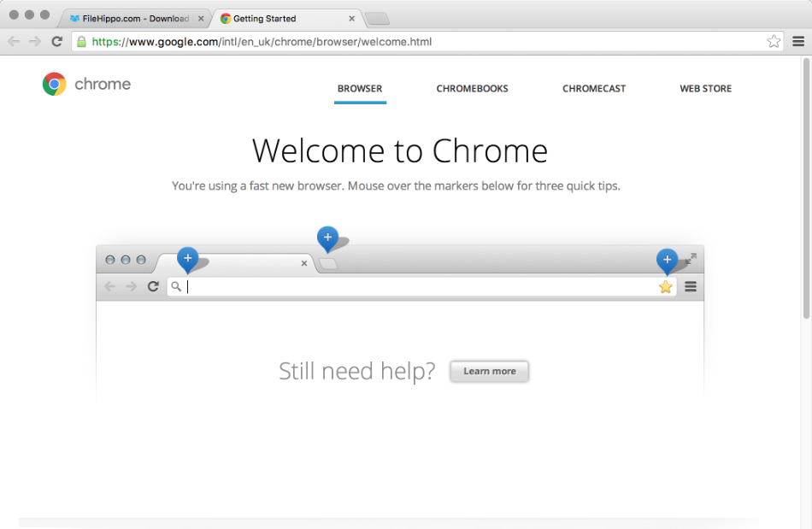Viewport: 812px width, 529px height.
Task: Click the illustrated new-tab button
Action: (328, 264)
